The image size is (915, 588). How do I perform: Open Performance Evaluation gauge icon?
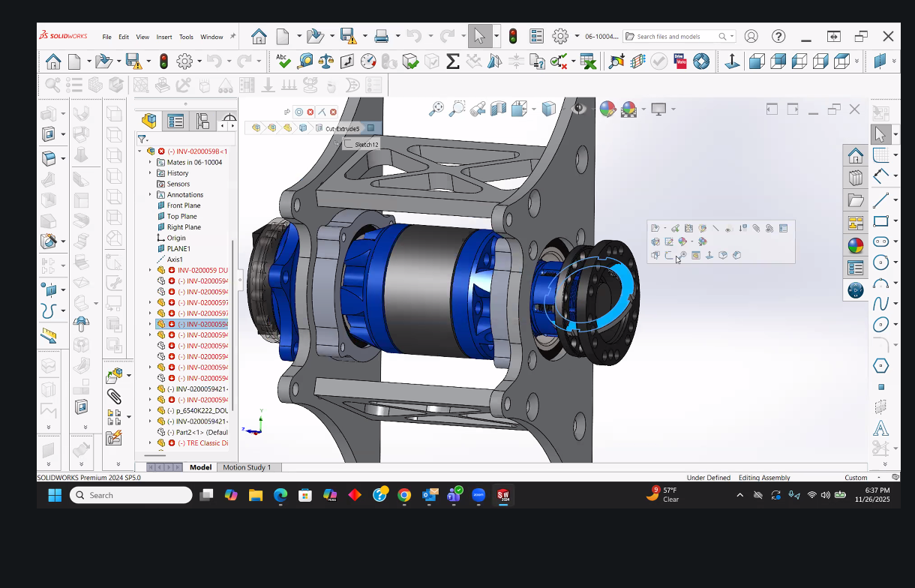[x=368, y=61]
